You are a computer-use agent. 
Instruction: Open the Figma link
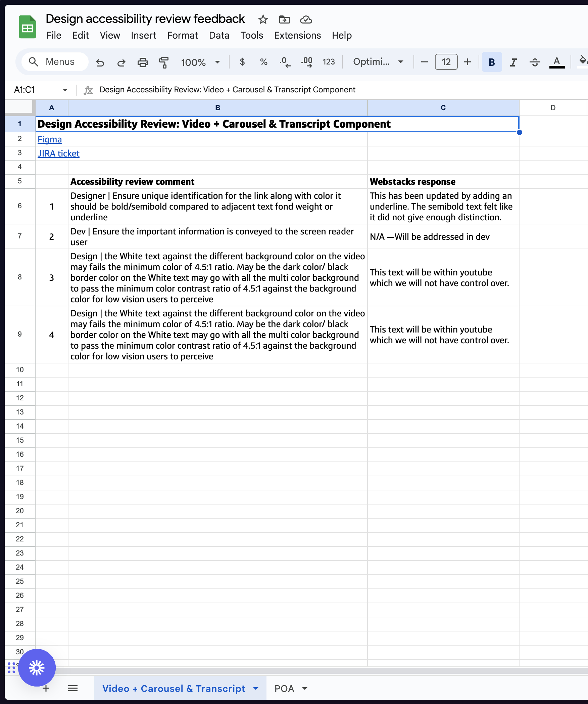coord(50,139)
